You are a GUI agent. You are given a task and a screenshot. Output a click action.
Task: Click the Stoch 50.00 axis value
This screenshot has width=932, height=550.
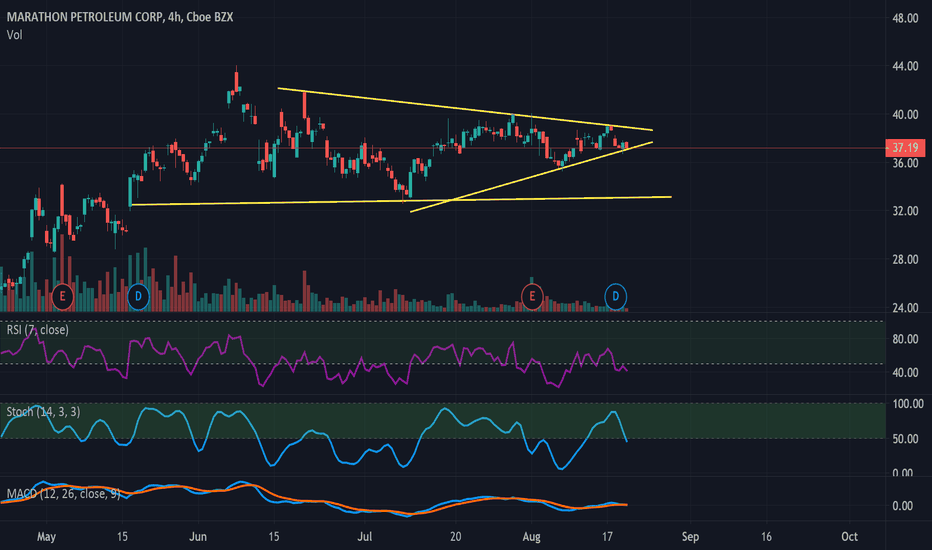tap(905, 439)
